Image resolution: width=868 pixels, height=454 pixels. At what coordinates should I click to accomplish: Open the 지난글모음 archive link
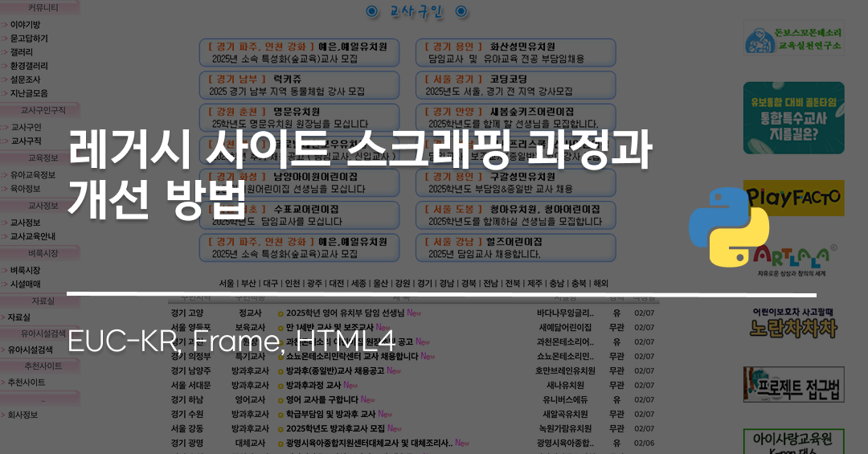29,93
